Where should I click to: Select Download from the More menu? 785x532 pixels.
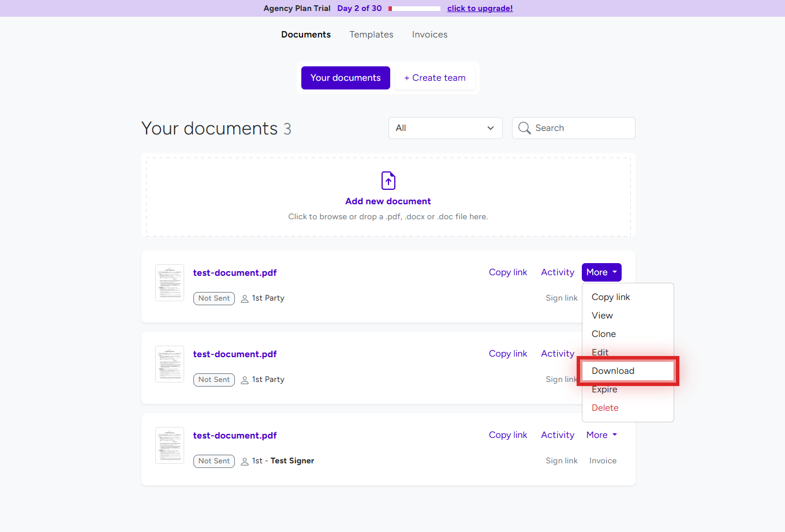tap(612, 371)
